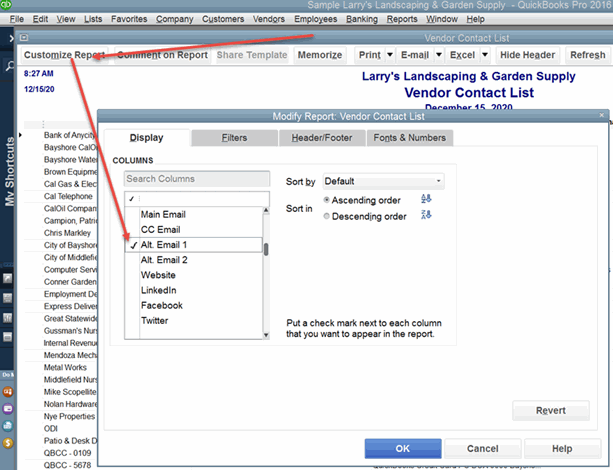
Task: Open the Sort by Default dropdown
Action: [383, 181]
